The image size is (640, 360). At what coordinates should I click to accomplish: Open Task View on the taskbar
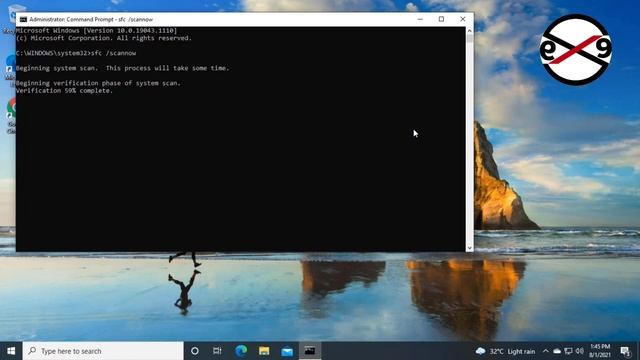pyautogui.click(x=217, y=351)
